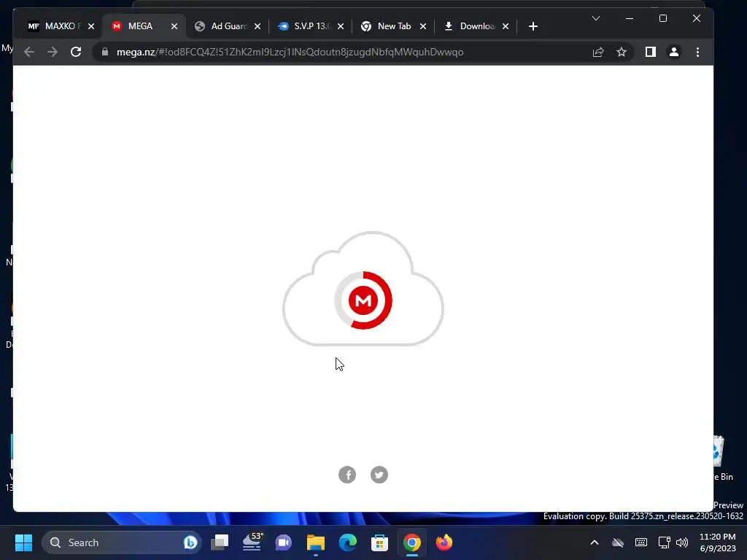View site security lock info
The image size is (747, 560).
[105, 52]
